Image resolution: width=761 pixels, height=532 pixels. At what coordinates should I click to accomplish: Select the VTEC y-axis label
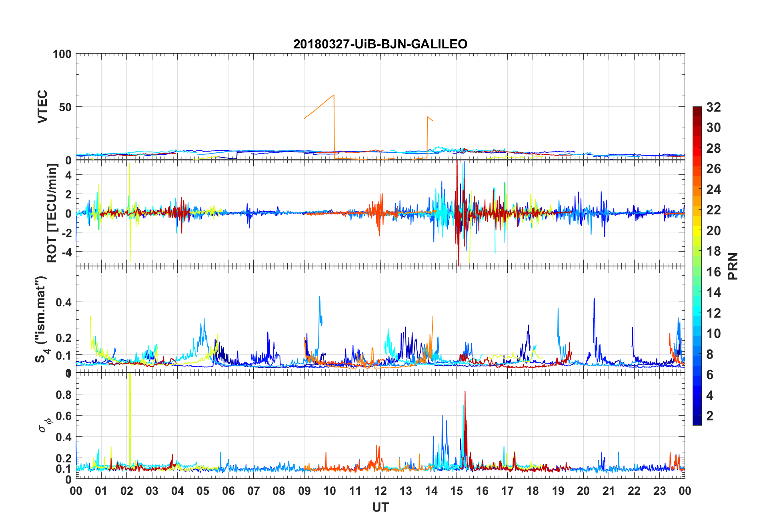[42, 107]
